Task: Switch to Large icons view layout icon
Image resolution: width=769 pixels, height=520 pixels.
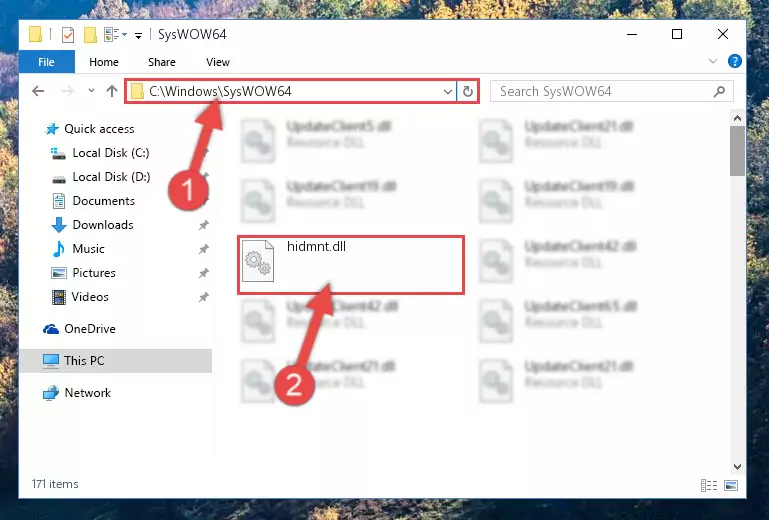Action: point(731,485)
